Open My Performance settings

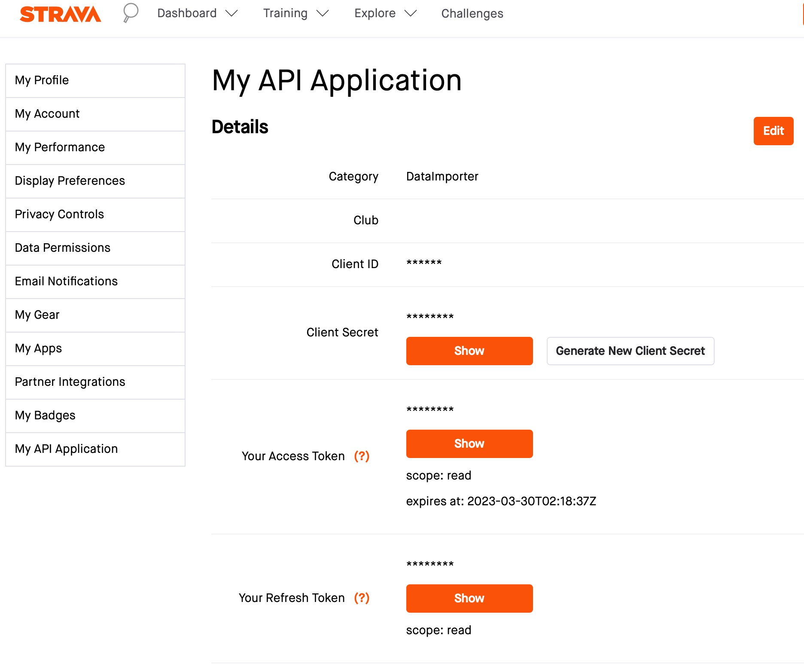[x=95, y=148]
